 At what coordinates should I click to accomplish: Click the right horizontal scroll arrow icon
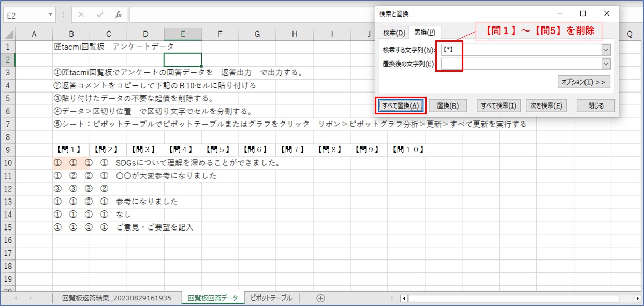pyautogui.click(x=638, y=298)
